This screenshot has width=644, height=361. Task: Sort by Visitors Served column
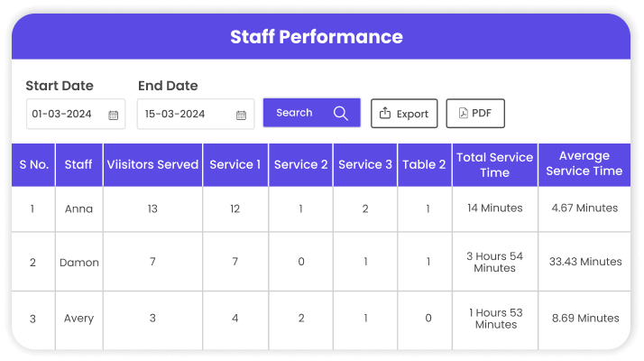pos(152,164)
